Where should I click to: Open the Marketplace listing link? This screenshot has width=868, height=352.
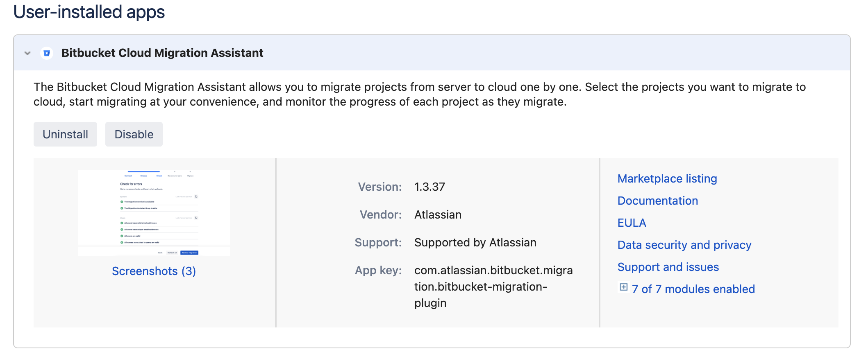(667, 178)
